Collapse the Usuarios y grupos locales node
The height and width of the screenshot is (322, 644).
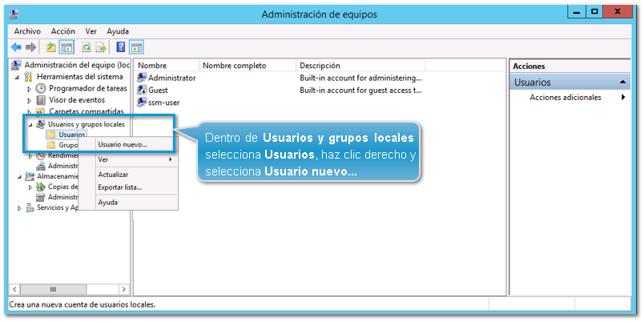pyautogui.click(x=30, y=125)
